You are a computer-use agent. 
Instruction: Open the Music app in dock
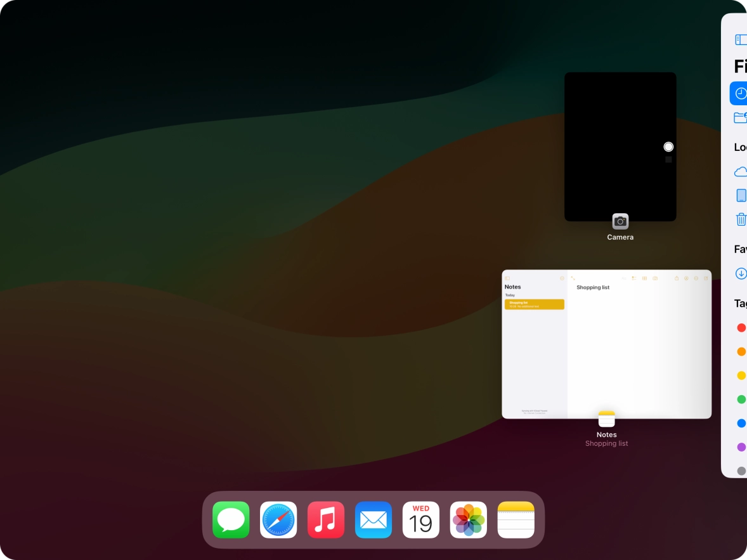pyautogui.click(x=326, y=520)
